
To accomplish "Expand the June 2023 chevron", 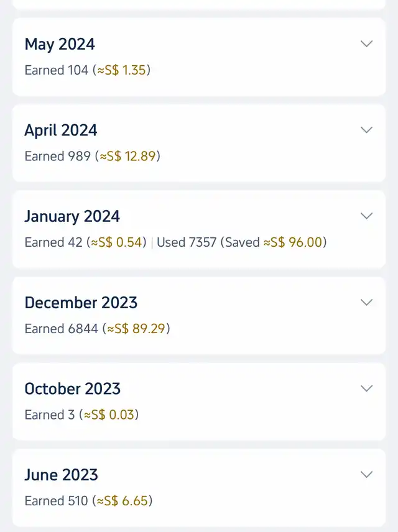I will click(x=367, y=475).
